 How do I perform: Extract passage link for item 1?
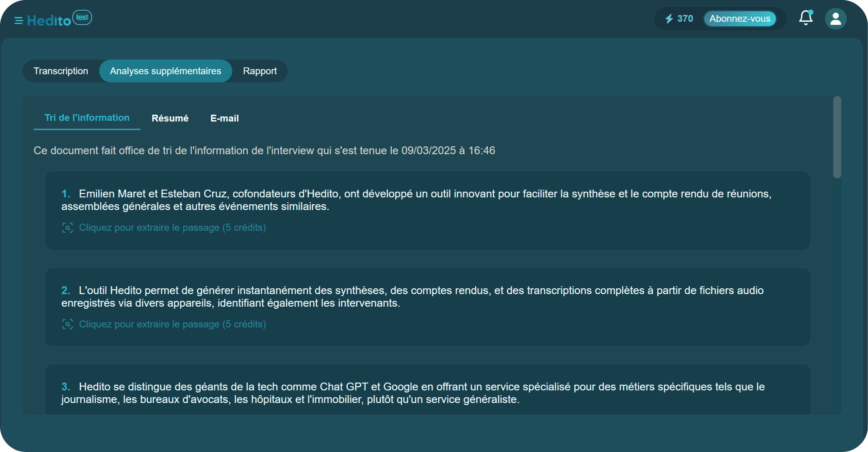[173, 228]
